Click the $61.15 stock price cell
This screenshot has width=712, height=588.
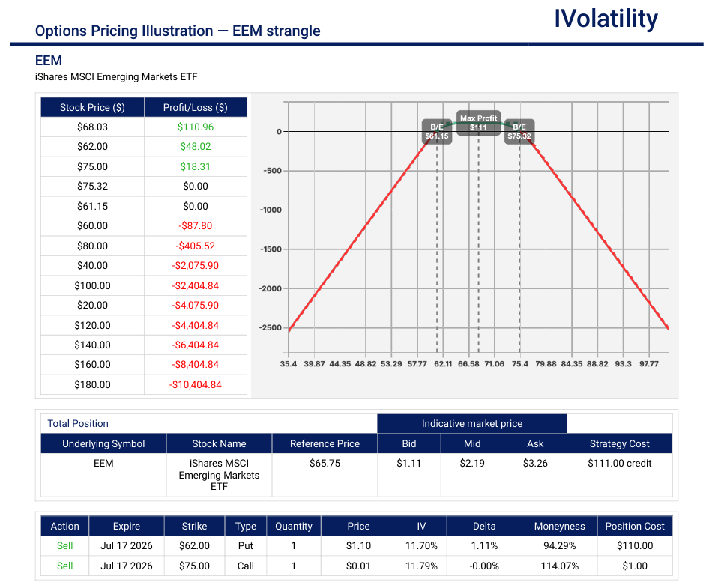point(92,206)
